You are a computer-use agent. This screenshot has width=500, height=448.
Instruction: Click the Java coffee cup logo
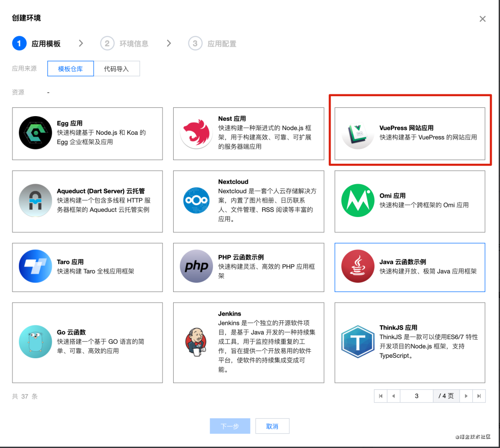click(x=357, y=268)
